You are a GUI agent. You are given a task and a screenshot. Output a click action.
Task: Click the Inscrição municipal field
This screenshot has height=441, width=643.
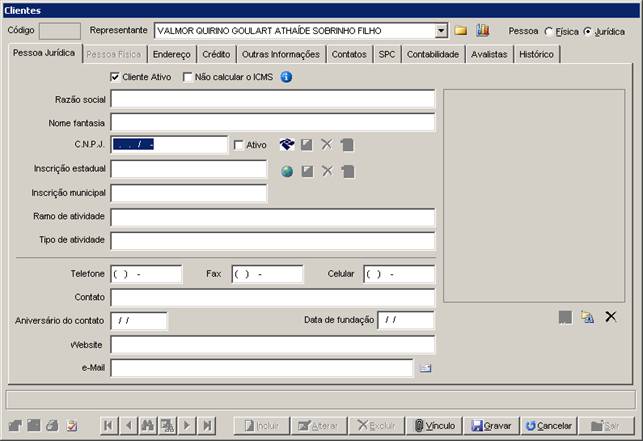pos(189,193)
